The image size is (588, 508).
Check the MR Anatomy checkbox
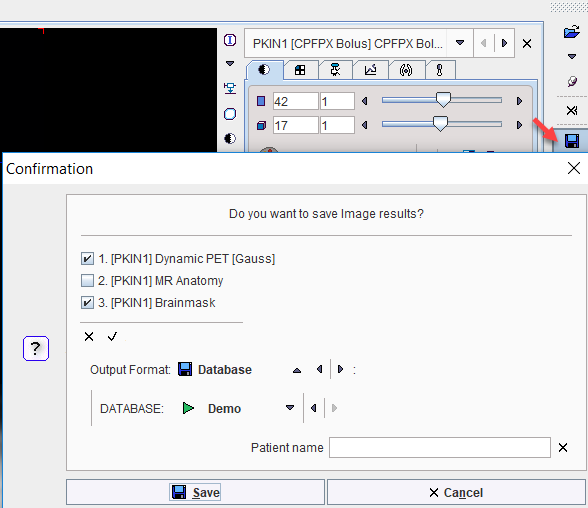point(87,280)
